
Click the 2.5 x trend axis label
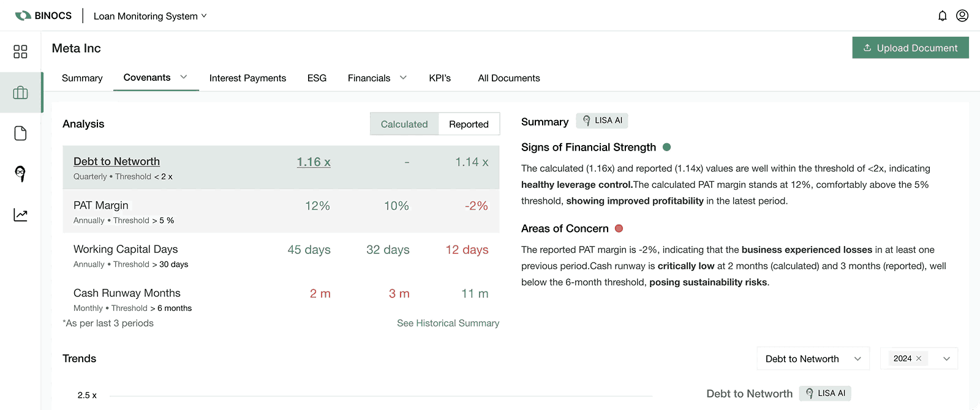(x=87, y=395)
